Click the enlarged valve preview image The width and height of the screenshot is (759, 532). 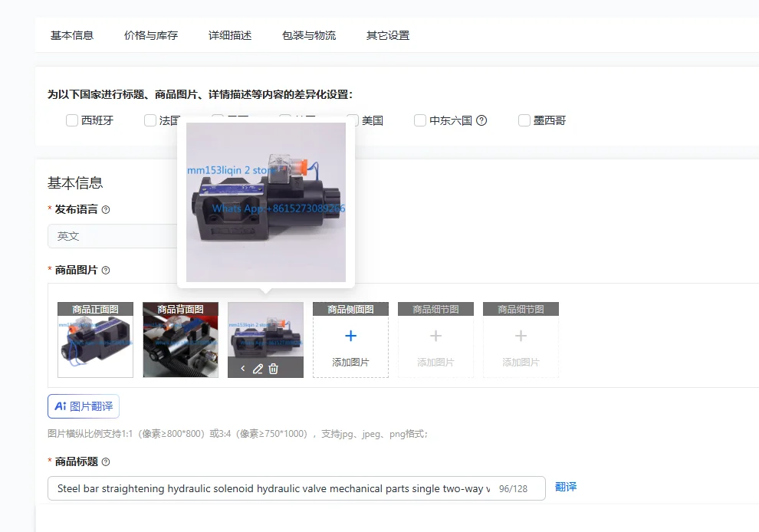(266, 202)
